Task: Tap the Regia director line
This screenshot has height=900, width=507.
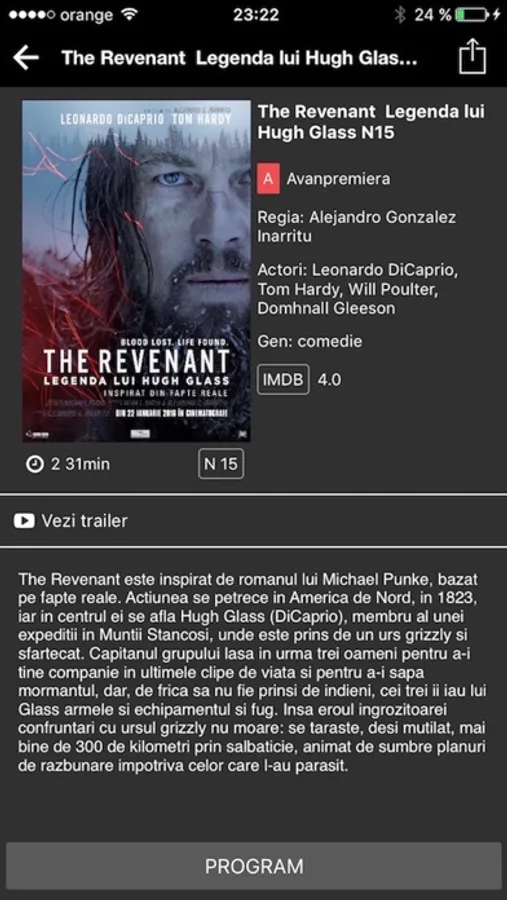Action: [x=357, y=227]
